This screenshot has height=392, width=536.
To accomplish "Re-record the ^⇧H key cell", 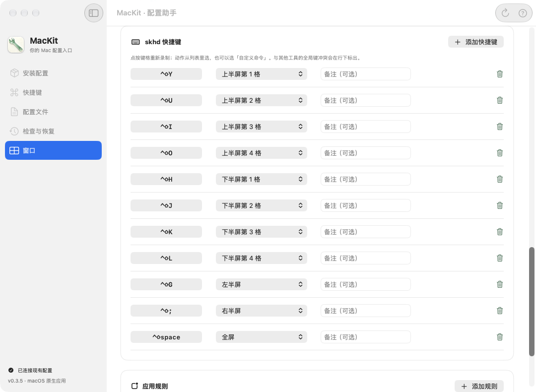I will 166,180.
